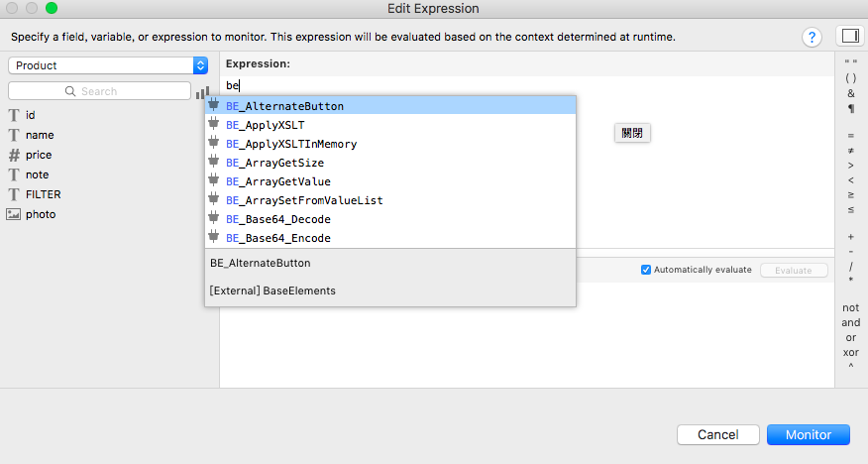The width and height of the screenshot is (868, 464).
Task: Insert greater-than operator
Action: (851, 166)
